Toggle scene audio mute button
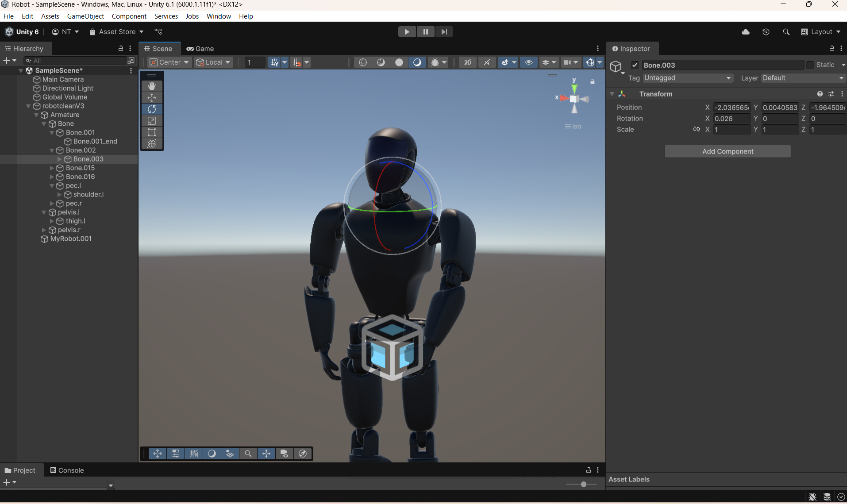Viewport: 847px width, 504px height. pyautogui.click(x=487, y=62)
